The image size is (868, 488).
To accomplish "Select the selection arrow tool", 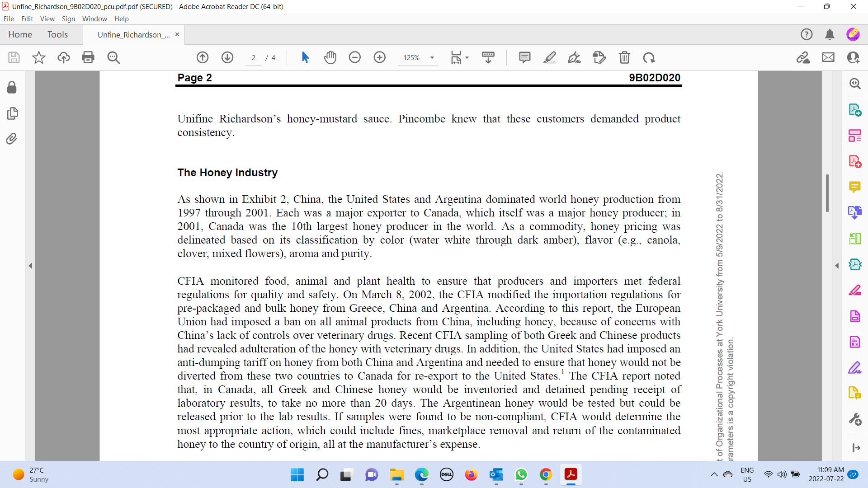I will click(306, 57).
